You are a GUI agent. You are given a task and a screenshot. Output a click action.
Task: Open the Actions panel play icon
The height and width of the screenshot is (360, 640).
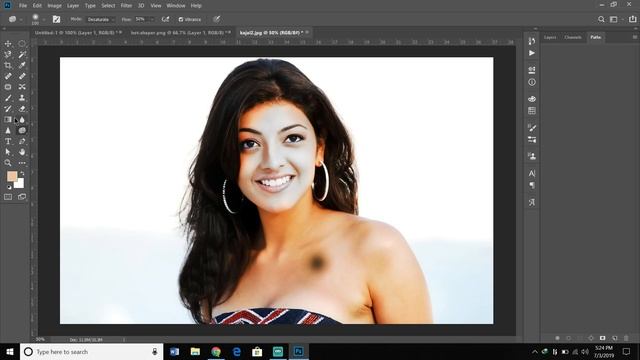coord(531,53)
